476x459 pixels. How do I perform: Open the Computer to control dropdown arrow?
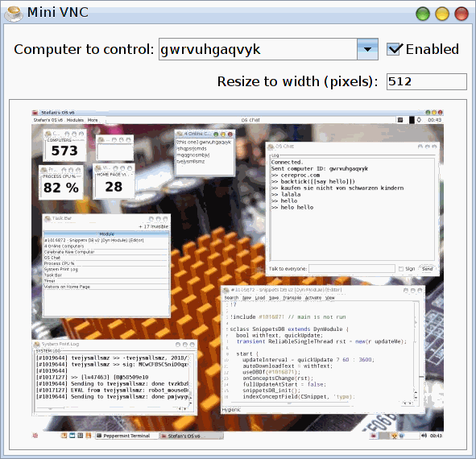367,49
